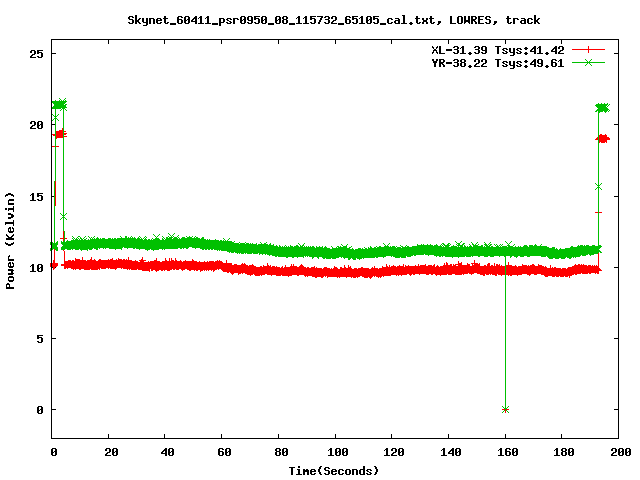
Task: Select the YR-38.22 Tsys:49.61 legend label
Action: (498, 63)
